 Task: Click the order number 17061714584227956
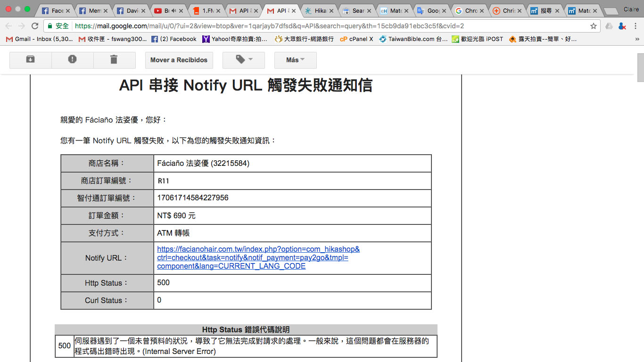pos(193,198)
